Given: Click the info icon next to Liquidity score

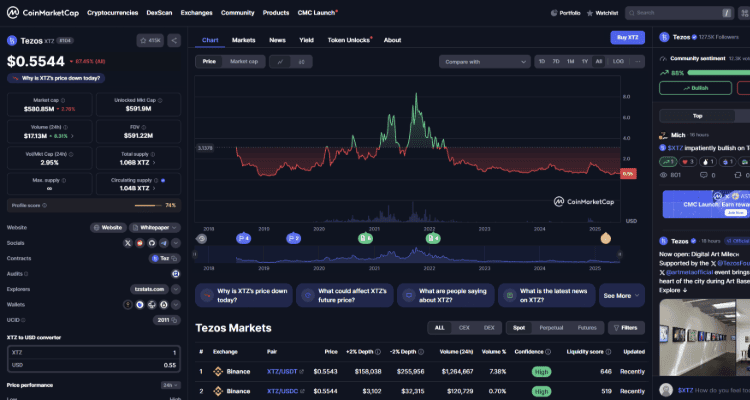Looking at the screenshot, I should pos(608,352).
